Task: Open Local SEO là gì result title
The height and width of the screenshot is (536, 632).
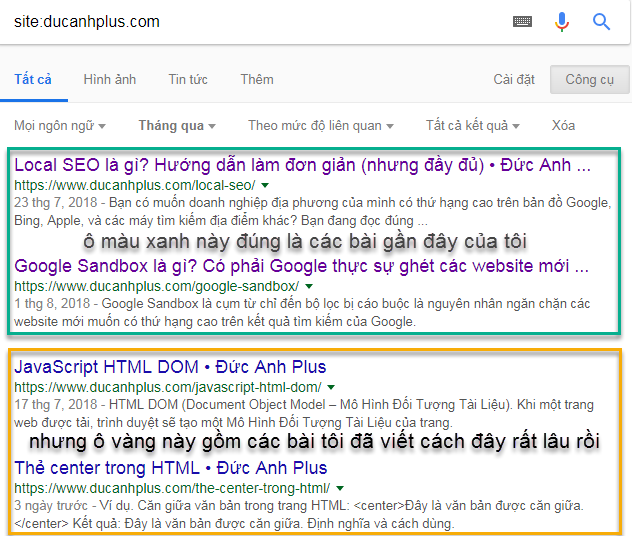Action: [x=302, y=165]
